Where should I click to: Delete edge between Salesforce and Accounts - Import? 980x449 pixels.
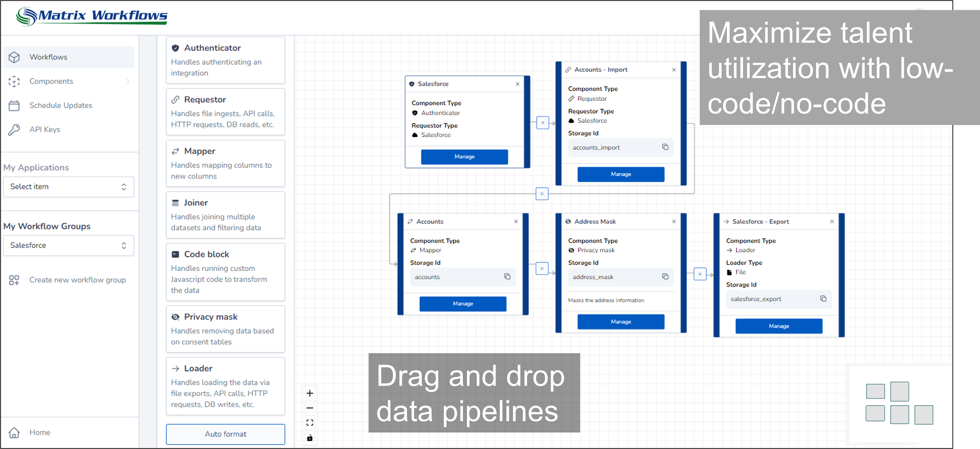[x=543, y=123]
